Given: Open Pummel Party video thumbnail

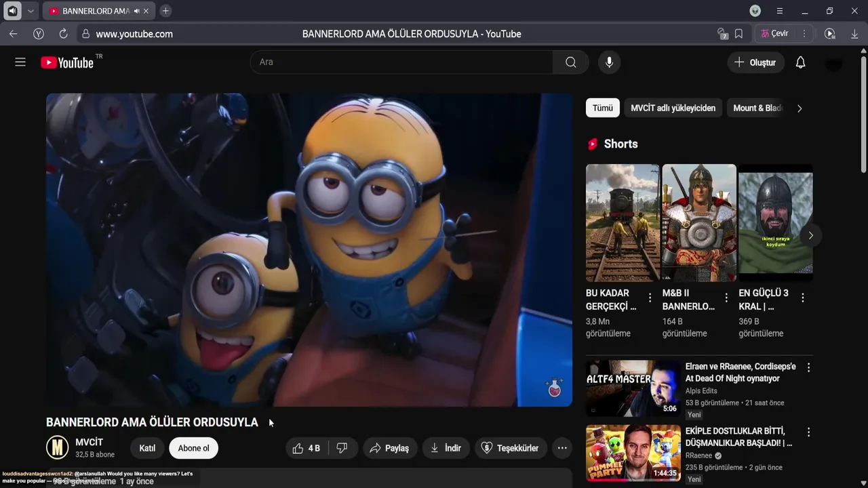Looking at the screenshot, I should 633,453.
